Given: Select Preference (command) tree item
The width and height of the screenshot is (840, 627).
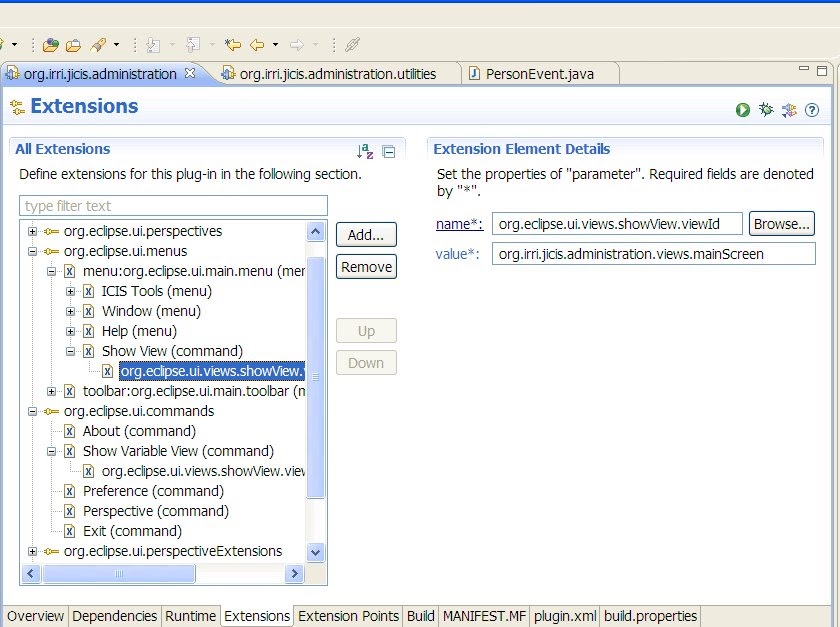Looking at the screenshot, I should pyautogui.click(x=153, y=491).
